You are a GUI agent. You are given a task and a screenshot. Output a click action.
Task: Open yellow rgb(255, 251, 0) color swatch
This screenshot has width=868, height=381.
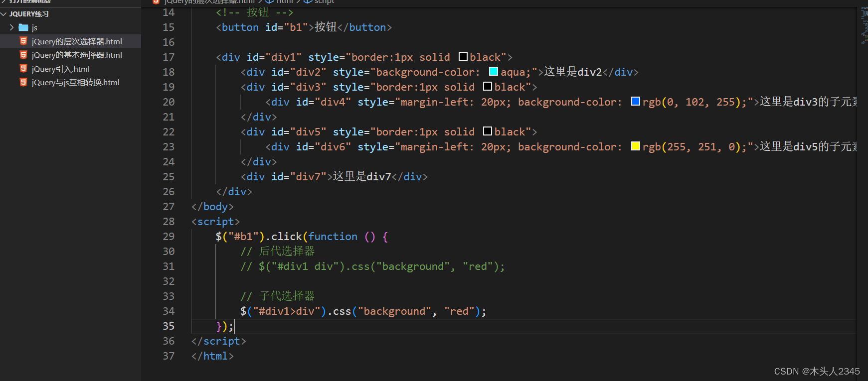[636, 146]
